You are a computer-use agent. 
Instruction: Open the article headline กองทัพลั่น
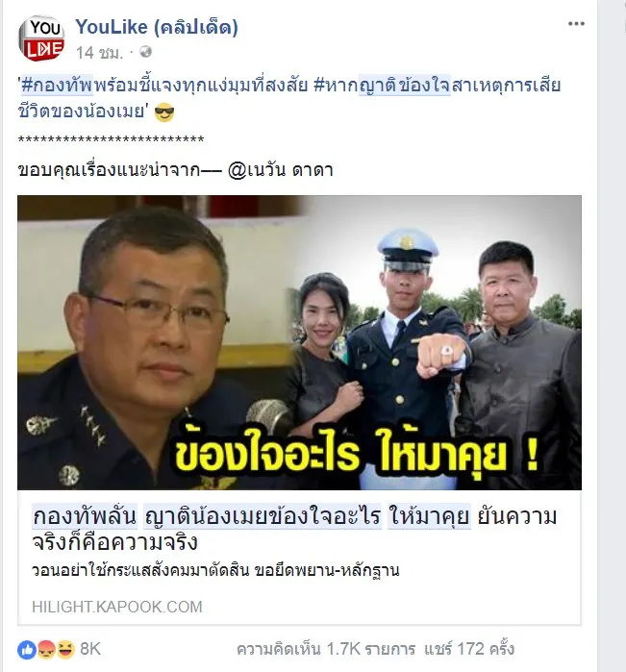click(x=294, y=529)
